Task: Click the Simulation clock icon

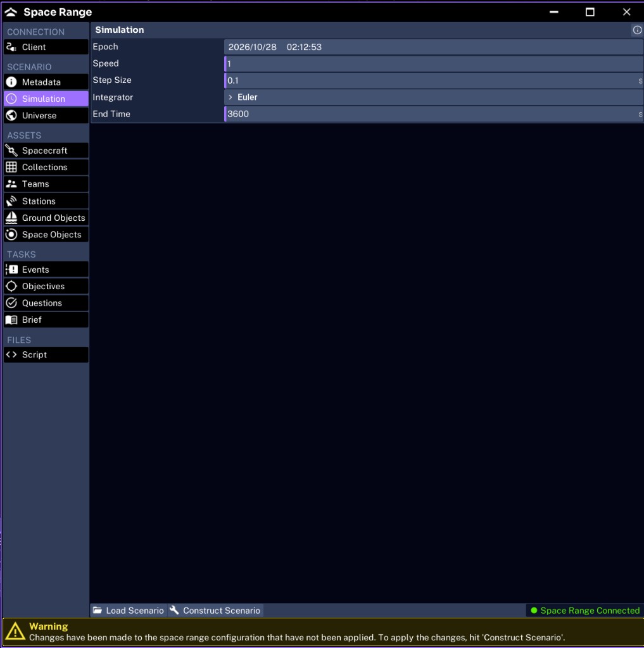Action: coord(11,99)
